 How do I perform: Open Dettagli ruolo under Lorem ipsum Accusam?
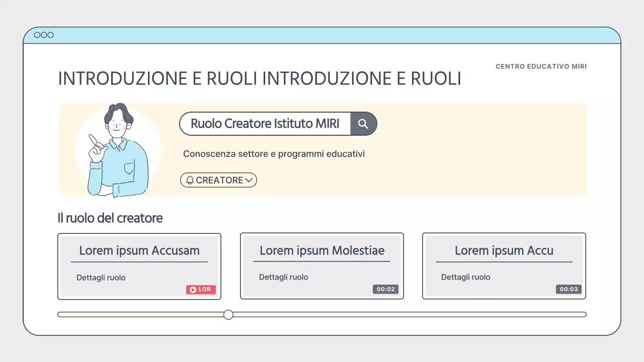[x=101, y=277]
